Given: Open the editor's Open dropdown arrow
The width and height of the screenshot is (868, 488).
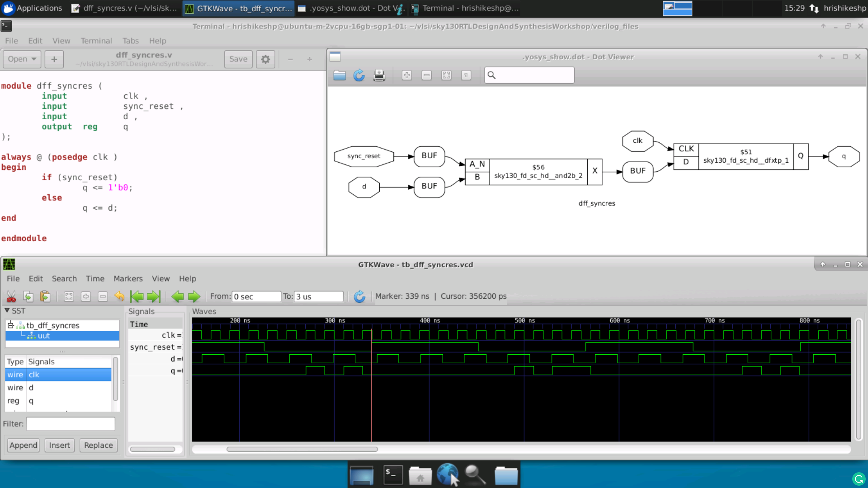Looking at the screenshot, I should pyautogui.click(x=33, y=59).
